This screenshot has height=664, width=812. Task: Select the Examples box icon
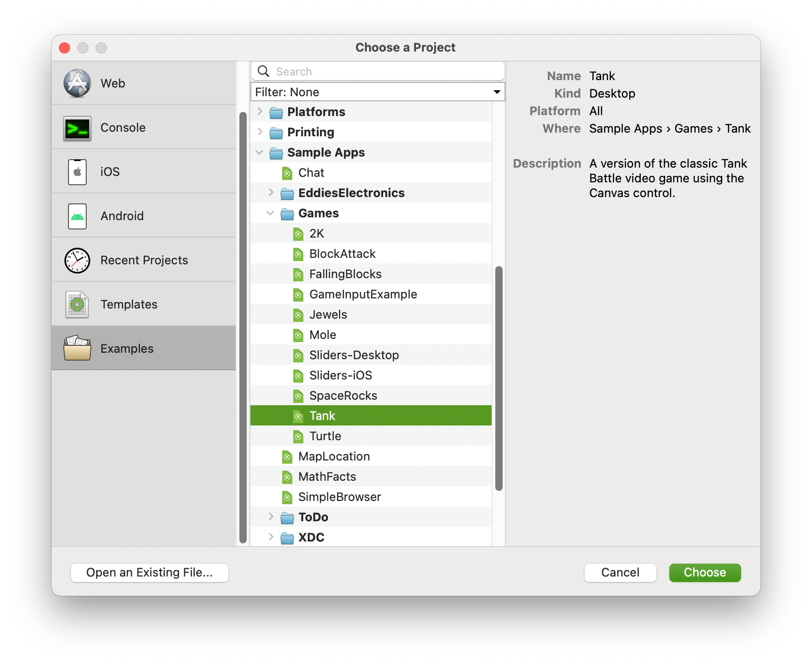[77, 348]
